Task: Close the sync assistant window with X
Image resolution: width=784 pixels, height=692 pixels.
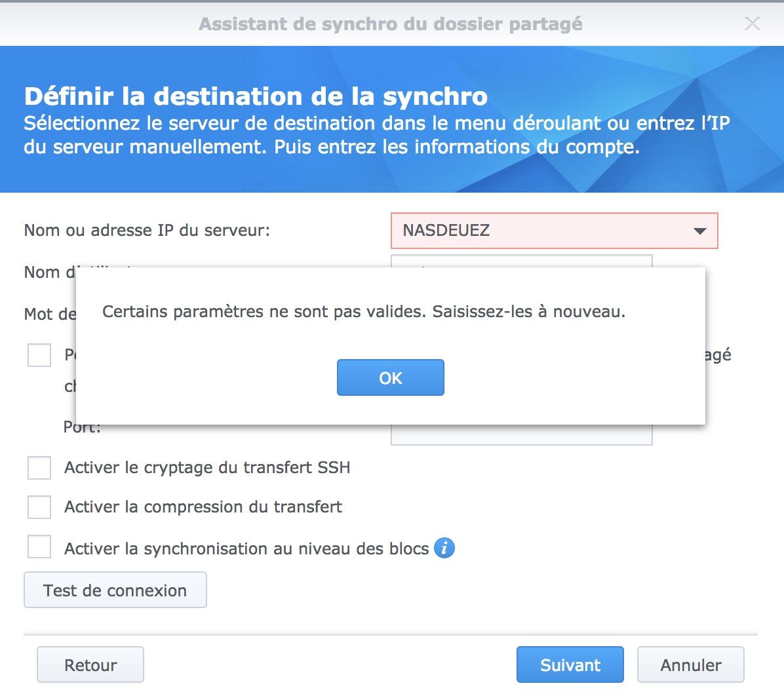Action: pyautogui.click(x=753, y=24)
